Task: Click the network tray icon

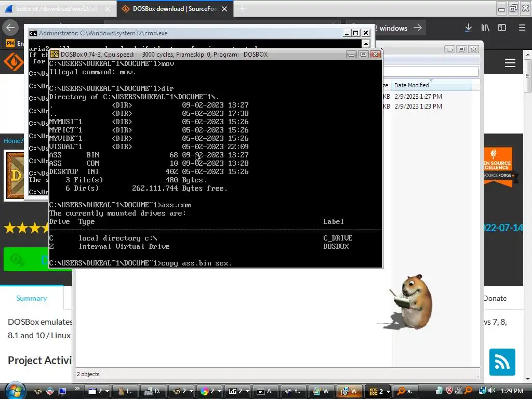Action: click(x=482, y=391)
